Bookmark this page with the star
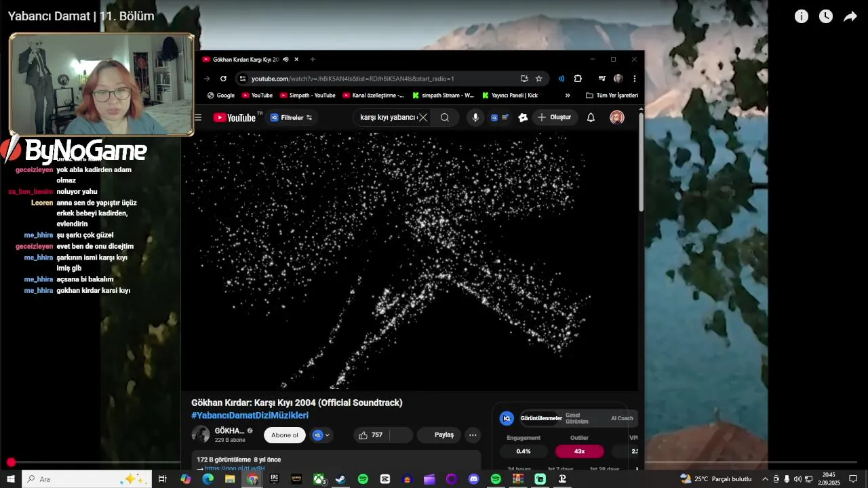868x488 pixels. tap(539, 79)
